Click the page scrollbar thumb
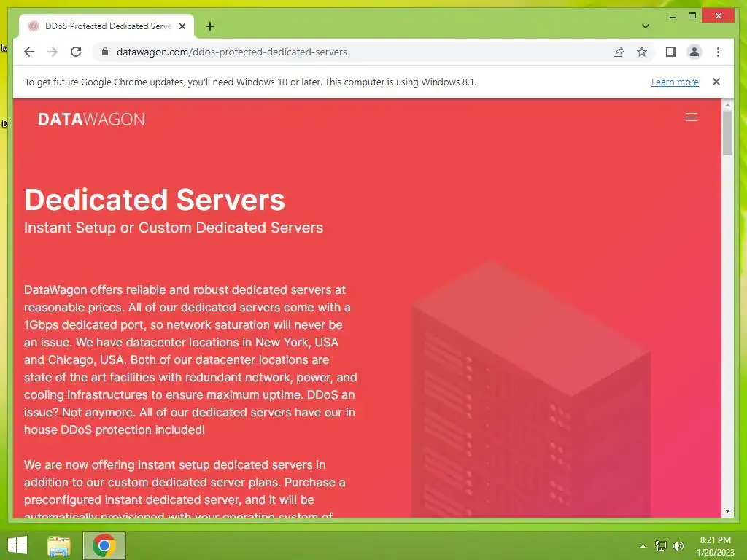The width and height of the screenshot is (747, 560). [727, 133]
